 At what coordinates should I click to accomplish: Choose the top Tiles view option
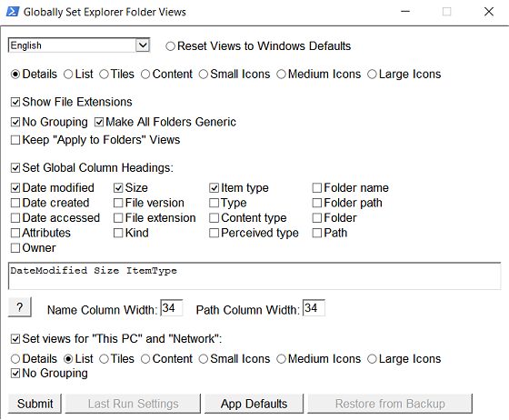(104, 75)
